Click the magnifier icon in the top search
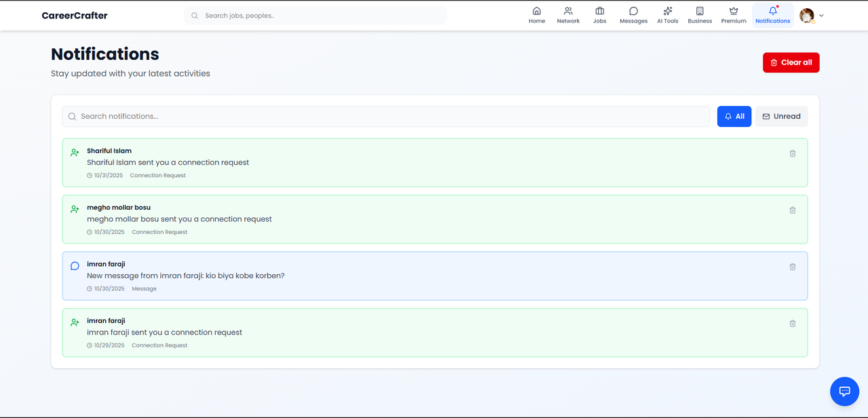The width and height of the screenshot is (868, 418). click(195, 16)
